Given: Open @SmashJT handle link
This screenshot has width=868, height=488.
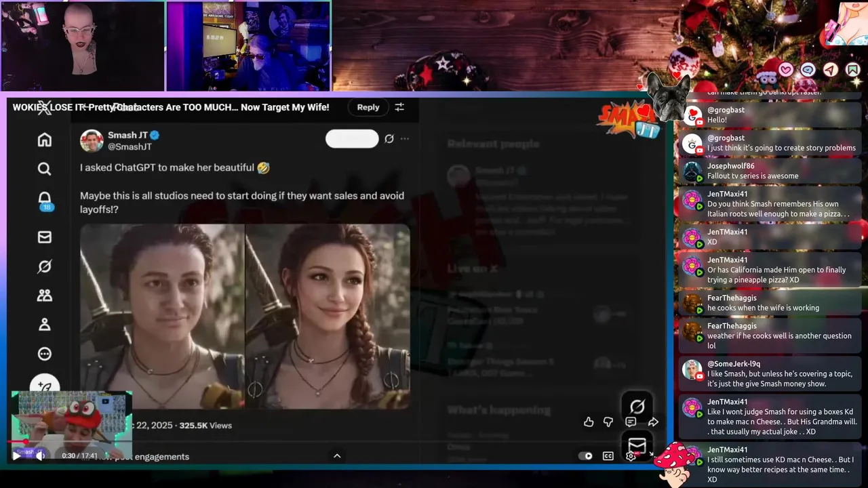Looking at the screenshot, I should click(130, 146).
